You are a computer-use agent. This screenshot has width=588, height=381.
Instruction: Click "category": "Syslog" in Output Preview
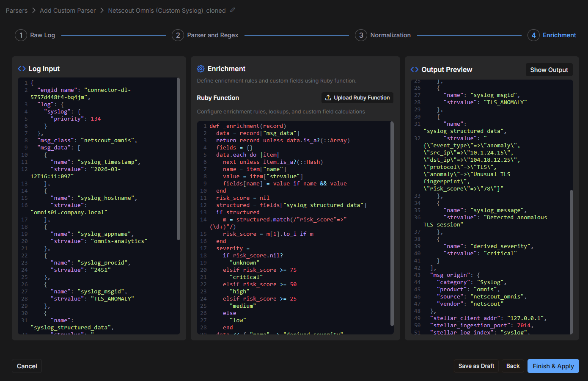point(472,282)
